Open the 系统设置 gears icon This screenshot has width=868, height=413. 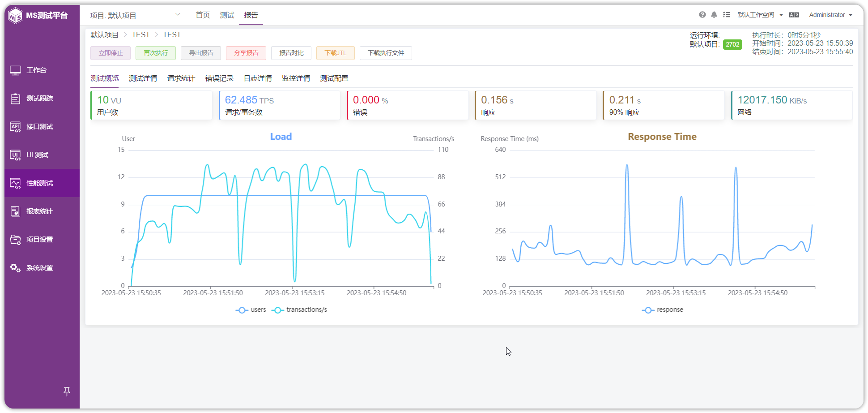16,268
